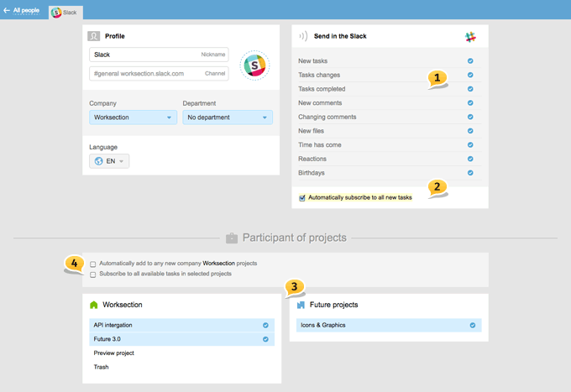571x392 pixels.
Task: Toggle New comments notification check
Action: [x=470, y=103]
